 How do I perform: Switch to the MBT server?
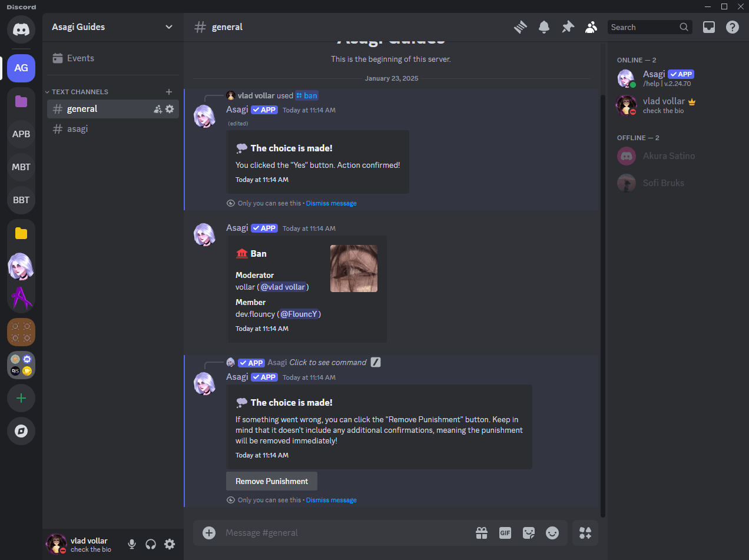(21, 167)
